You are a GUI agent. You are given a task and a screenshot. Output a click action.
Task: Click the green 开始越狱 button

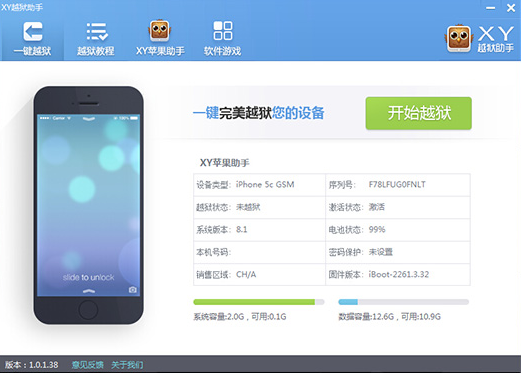[419, 113]
